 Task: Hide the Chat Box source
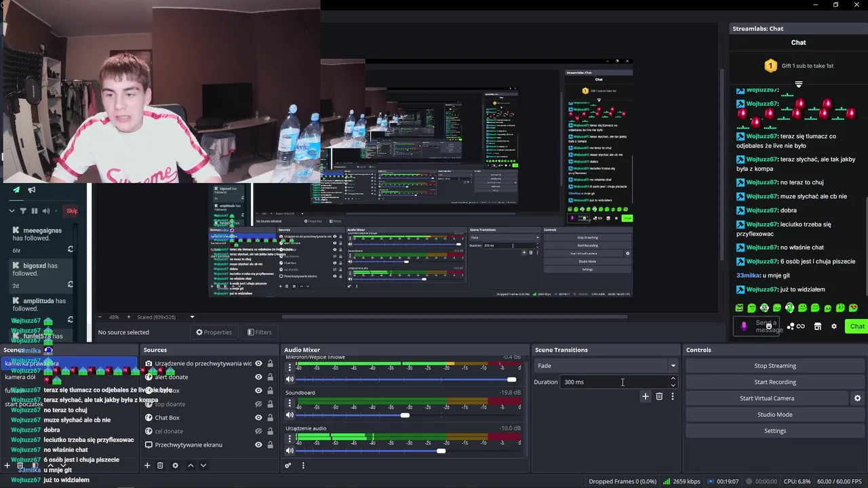[258, 418]
